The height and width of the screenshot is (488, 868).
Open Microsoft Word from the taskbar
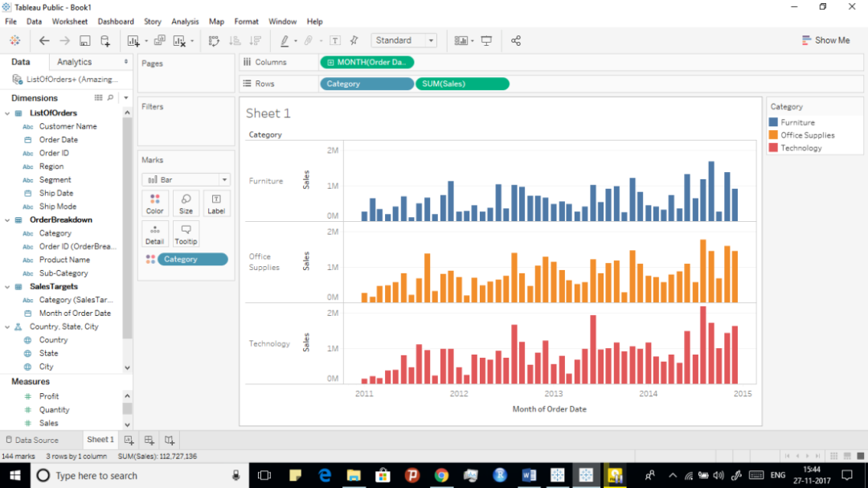click(529, 476)
